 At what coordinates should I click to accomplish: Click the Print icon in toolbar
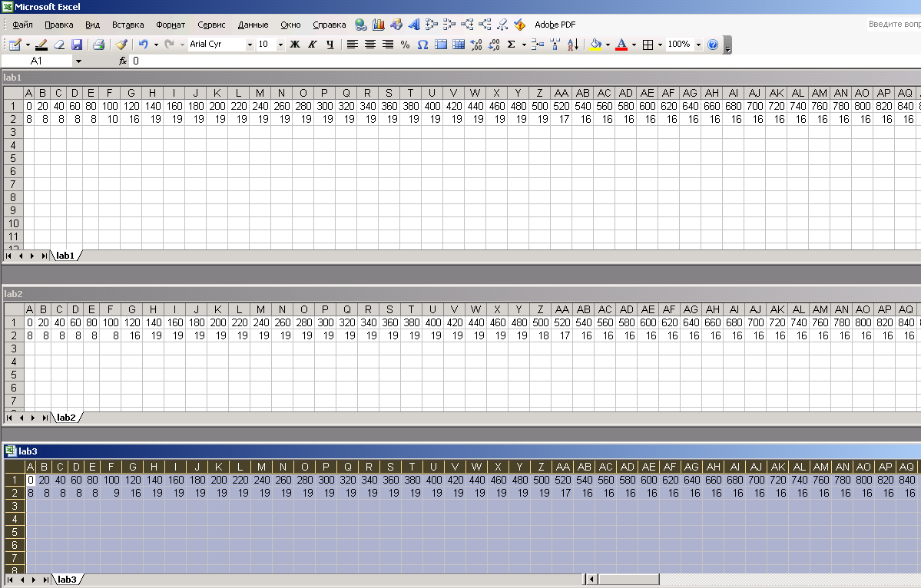click(x=98, y=45)
